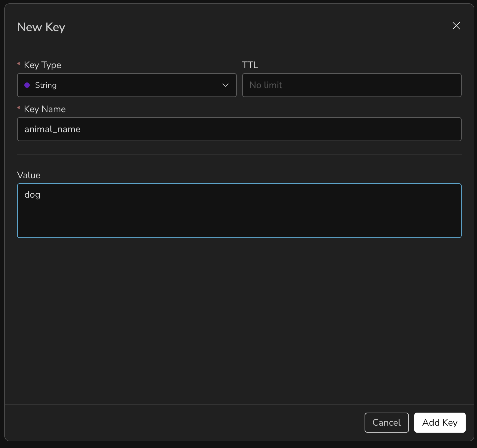Image resolution: width=477 pixels, height=448 pixels.
Task: Click the TTL No limit field
Action: [352, 85]
